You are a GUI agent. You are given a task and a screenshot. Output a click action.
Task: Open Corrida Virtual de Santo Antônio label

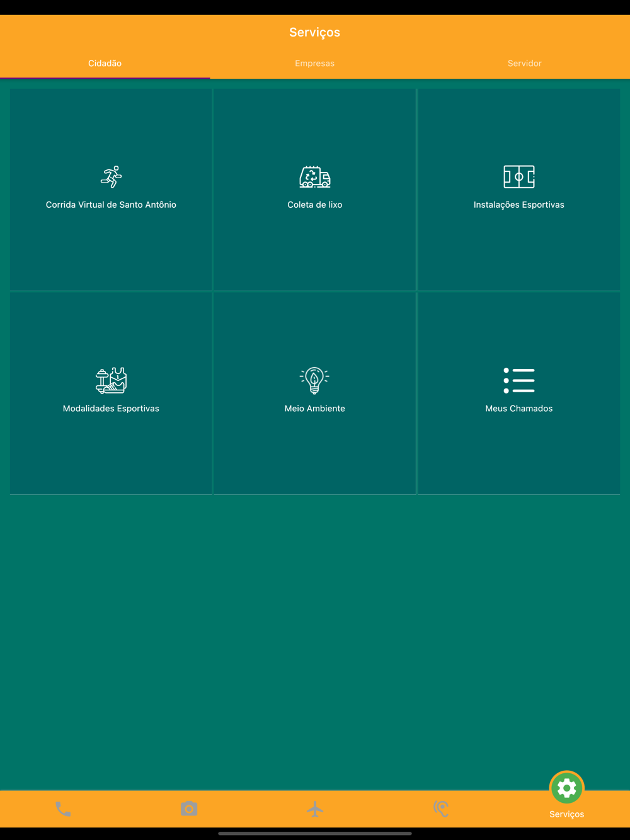coord(111,205)
